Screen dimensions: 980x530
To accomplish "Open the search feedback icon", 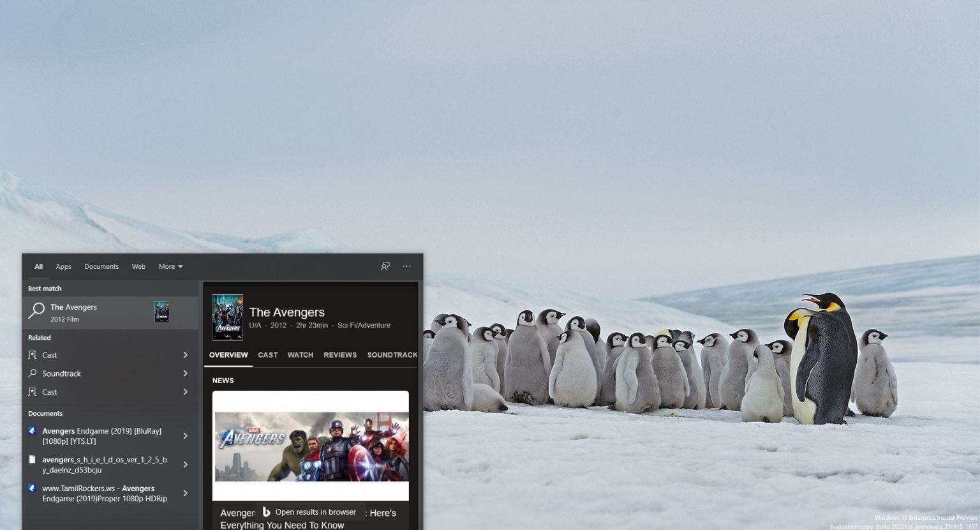I will 385,266.
